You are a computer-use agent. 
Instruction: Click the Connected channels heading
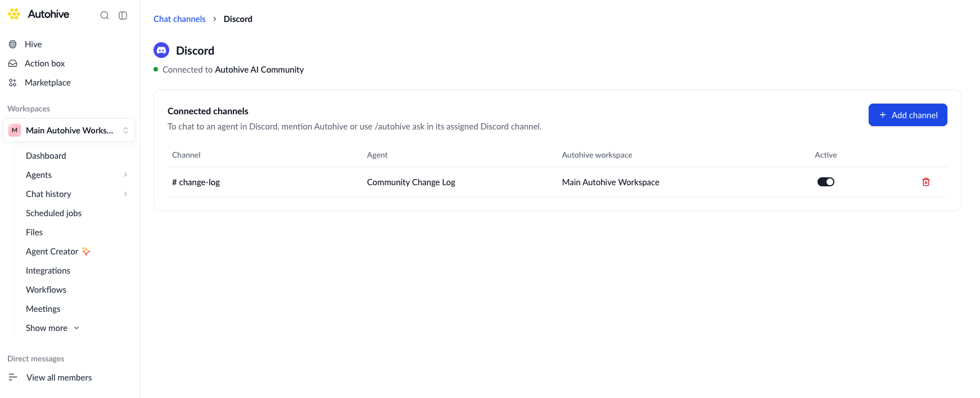[x=208, y=111]
